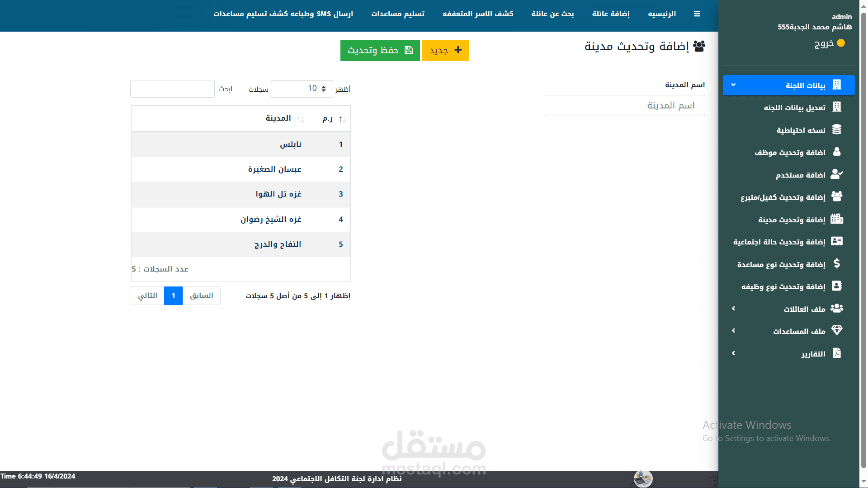Click the city icon beside إضافة وتحديث مدينه
Screen dimensions: 868x488
[836, 219]
